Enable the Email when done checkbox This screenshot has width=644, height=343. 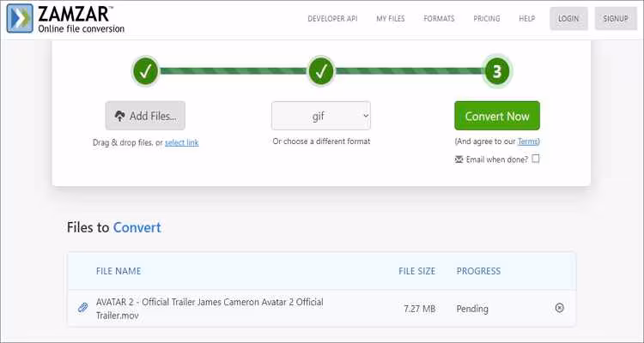(x=536, y=159)
